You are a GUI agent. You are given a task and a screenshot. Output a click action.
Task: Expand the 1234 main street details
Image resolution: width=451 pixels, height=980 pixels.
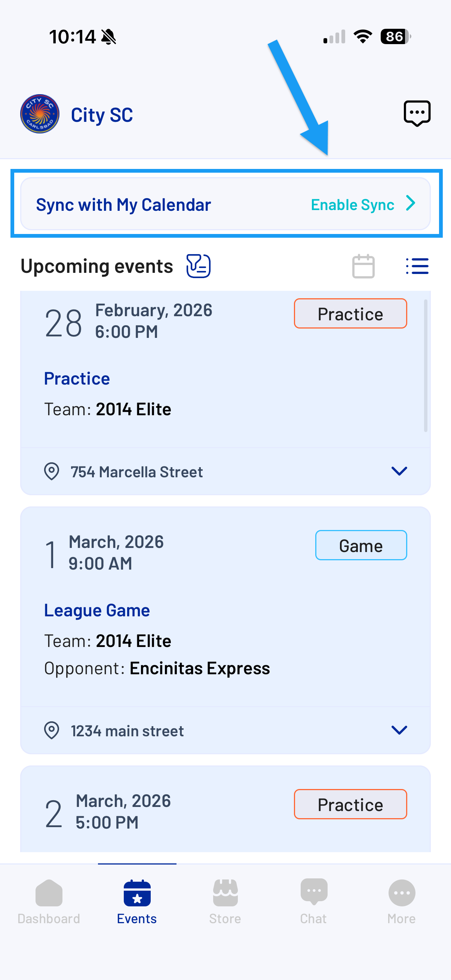(399, 730)
